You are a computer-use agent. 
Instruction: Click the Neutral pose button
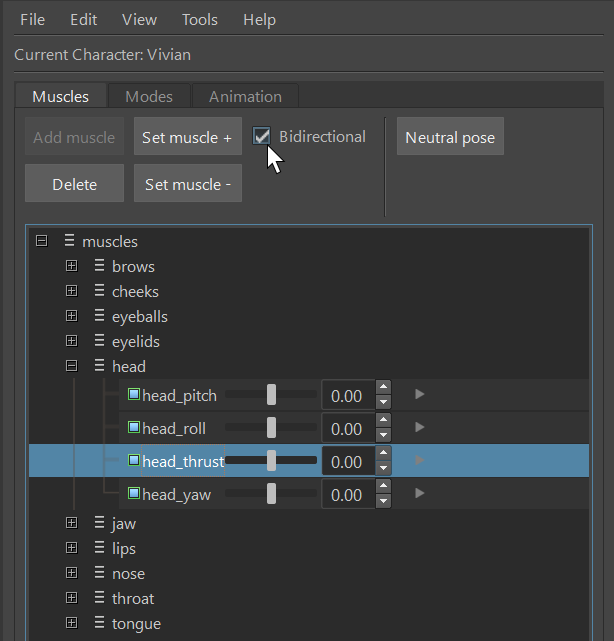tap(450, 138)
